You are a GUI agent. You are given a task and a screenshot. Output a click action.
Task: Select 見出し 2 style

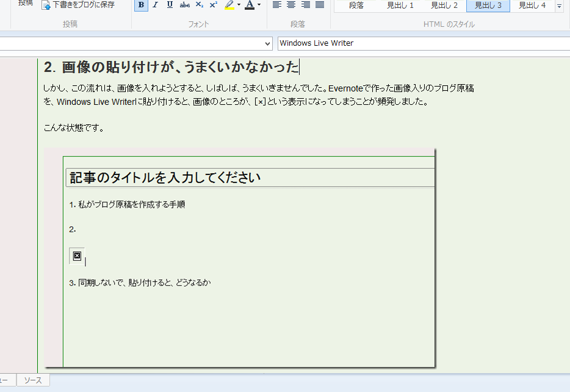pos(444,5)
